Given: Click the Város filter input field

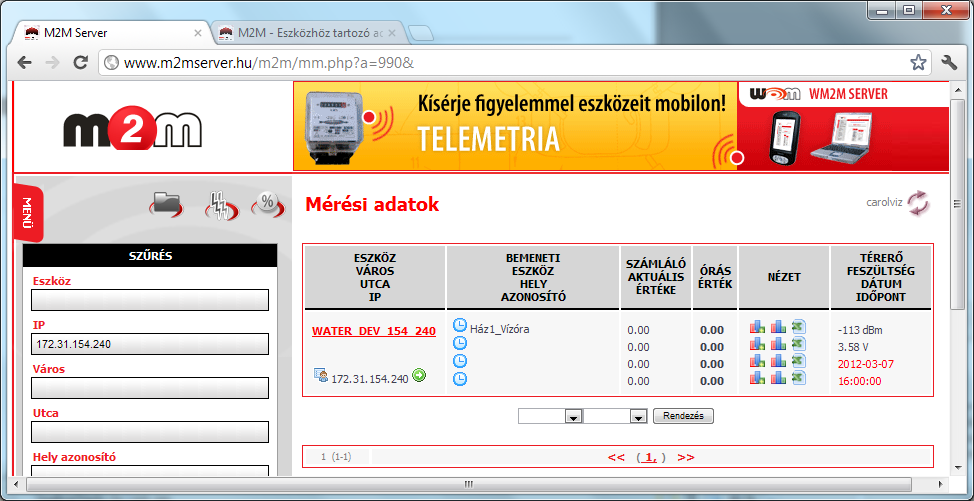Looking at the screenshot, I should [150, 388].
